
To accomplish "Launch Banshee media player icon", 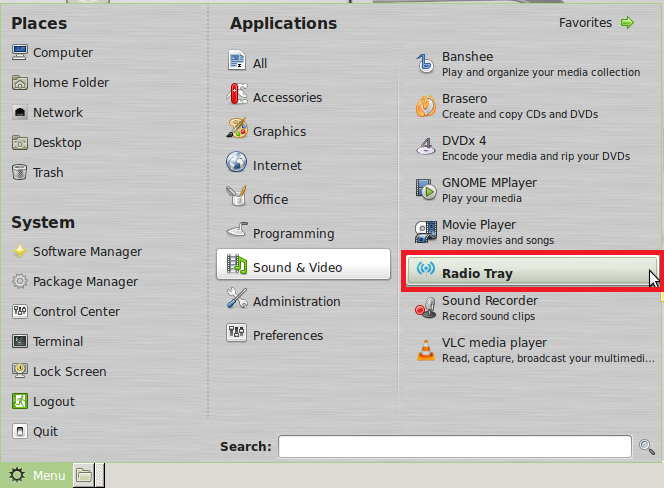I will coord(426,64).
